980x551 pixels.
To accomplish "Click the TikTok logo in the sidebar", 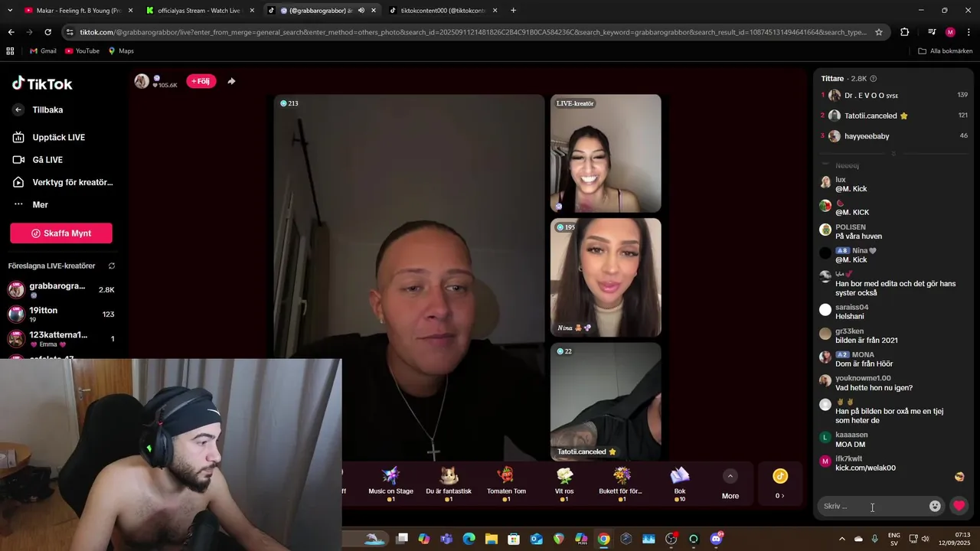I will (x=42, y=83).
